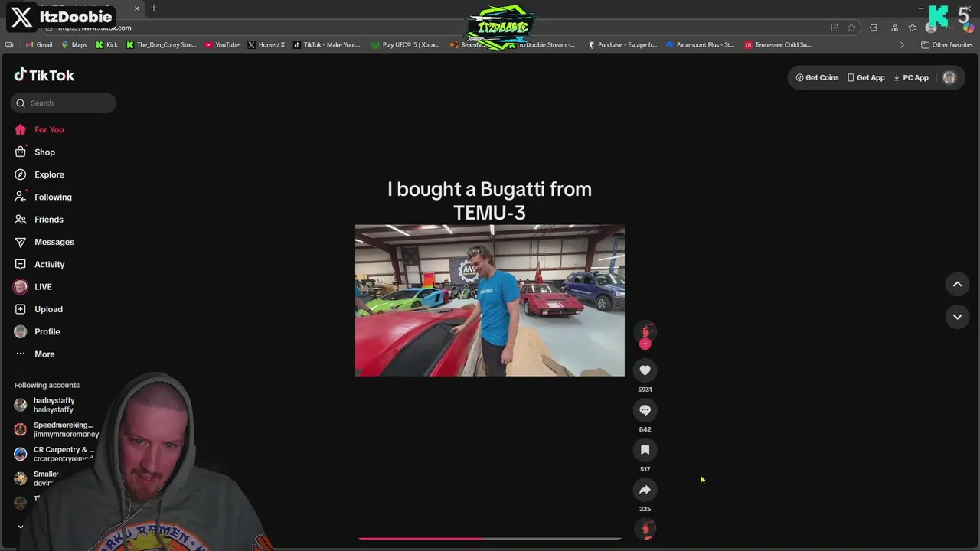The height and width of the screenshot is (551, 980).
Task: Open The_Don_Conry Stre... bookmark
Action: click(x=162, y=44)
